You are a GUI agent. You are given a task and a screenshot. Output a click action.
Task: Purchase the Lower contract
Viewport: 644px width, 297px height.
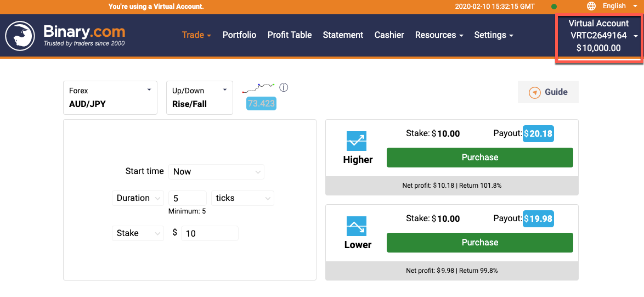tap(479, 243)
